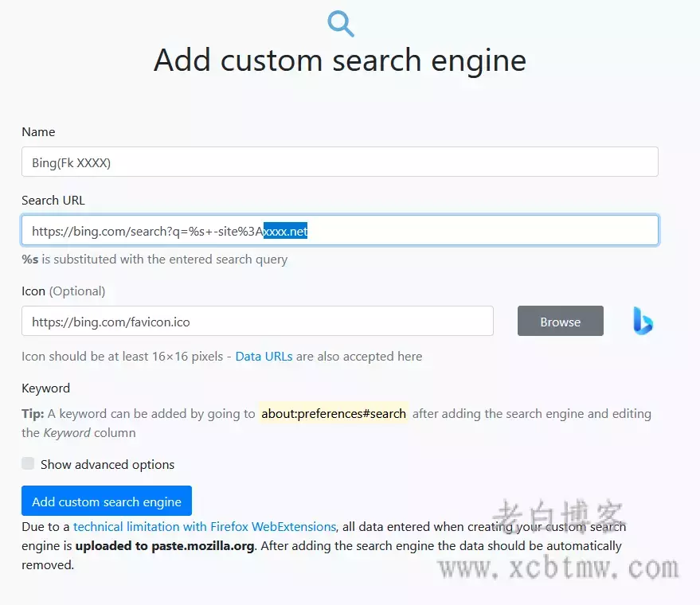
Task: Focus the Icon URL input field
Action: (257, 322)
